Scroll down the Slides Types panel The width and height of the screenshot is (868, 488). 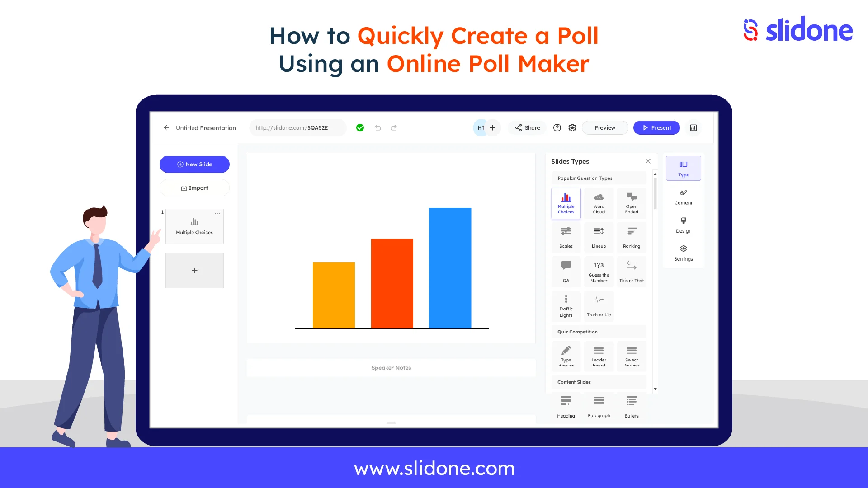click(655, 389)
